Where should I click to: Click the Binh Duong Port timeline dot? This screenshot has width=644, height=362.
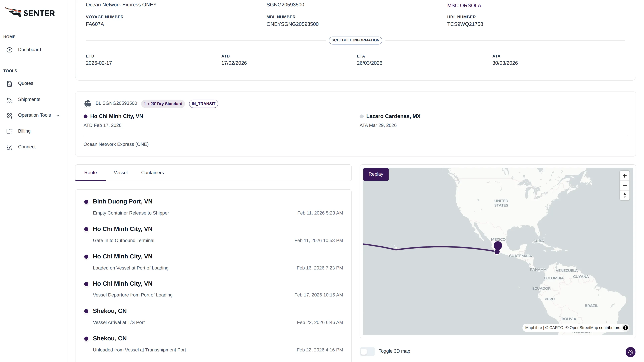(86, 202)
